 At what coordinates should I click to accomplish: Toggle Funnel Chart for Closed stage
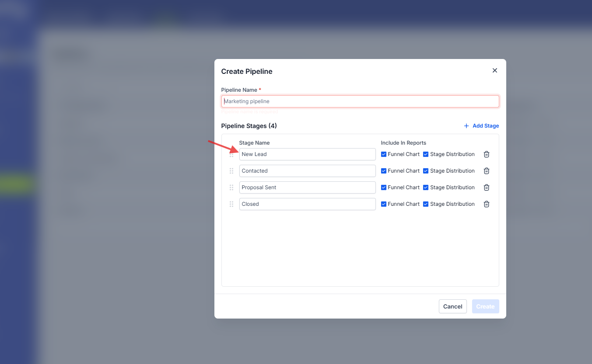pos(384,204)
